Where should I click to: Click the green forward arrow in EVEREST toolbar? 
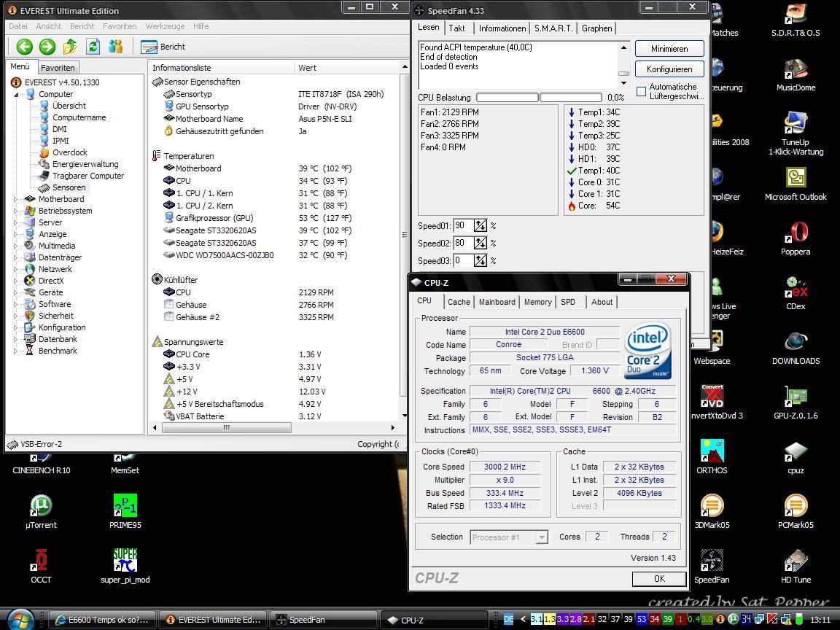[47, 47]
